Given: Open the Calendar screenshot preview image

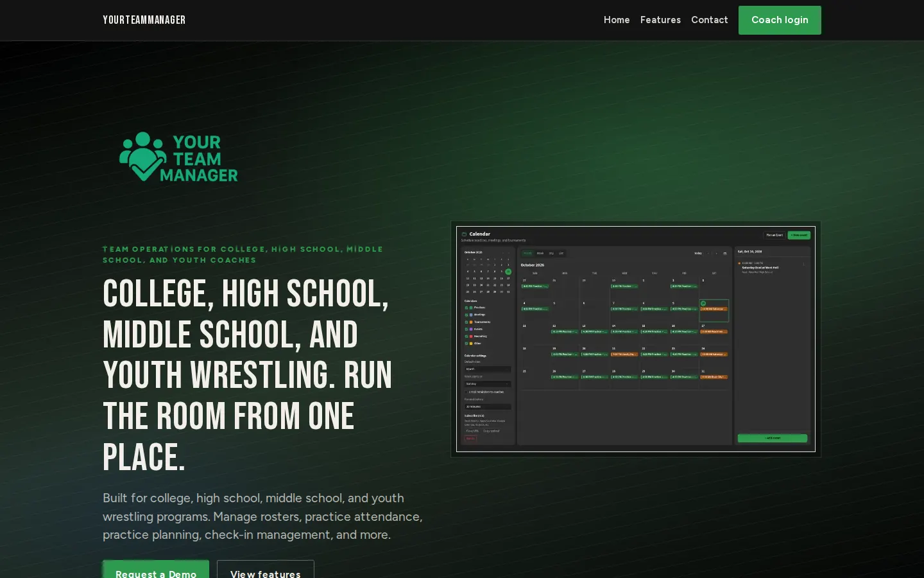Looking at the screenshot, I should (x=636, y=339).
